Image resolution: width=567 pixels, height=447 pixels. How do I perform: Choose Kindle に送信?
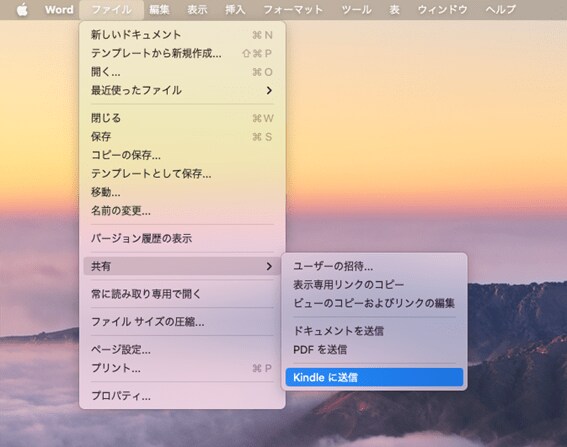coord(374,377)
